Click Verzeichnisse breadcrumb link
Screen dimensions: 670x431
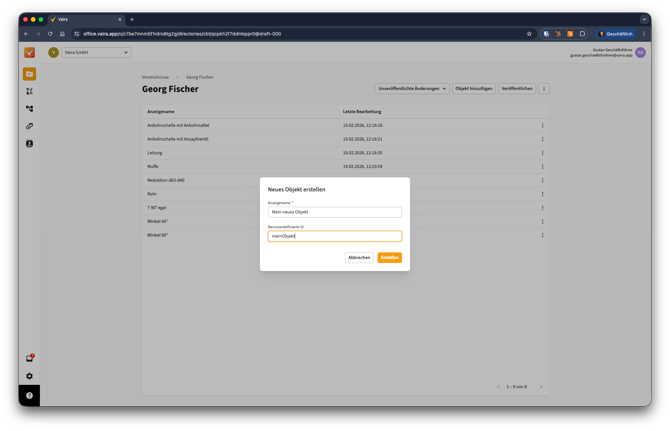click(x=155, y=76)
